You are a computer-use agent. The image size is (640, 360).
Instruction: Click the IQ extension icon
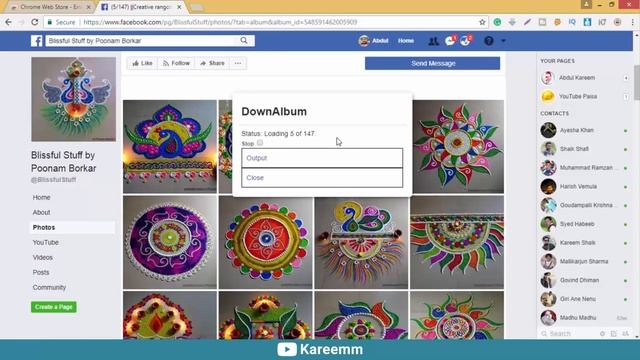pos(572,22)
